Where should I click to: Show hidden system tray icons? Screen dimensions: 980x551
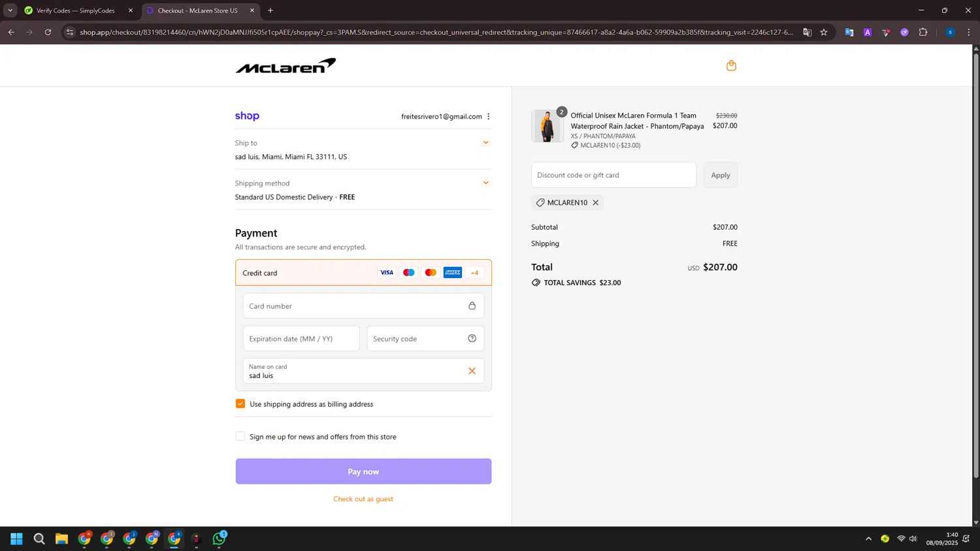tap(868, 539)
